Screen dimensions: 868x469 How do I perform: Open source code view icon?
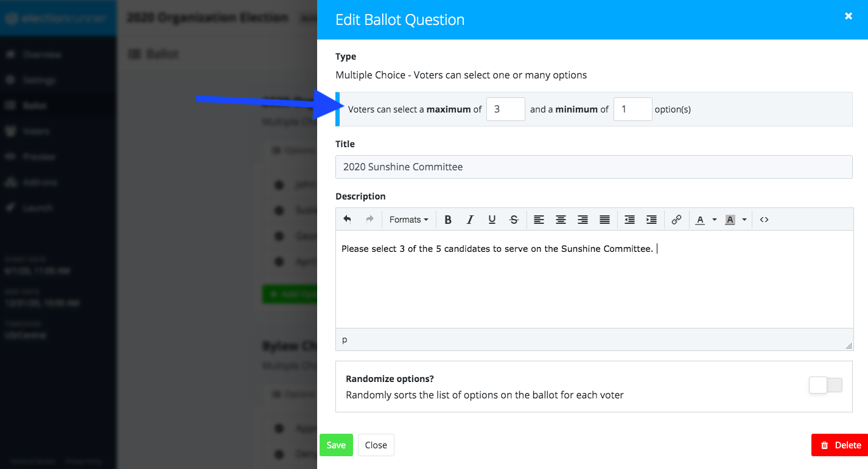click(x=765, y=220)
